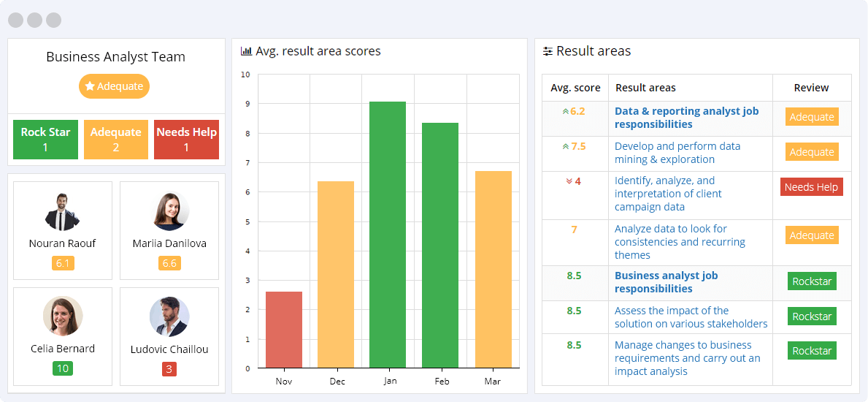Click the Business Analyst Team title
This screenshot has height=402, width=868.
coord(115,56)
